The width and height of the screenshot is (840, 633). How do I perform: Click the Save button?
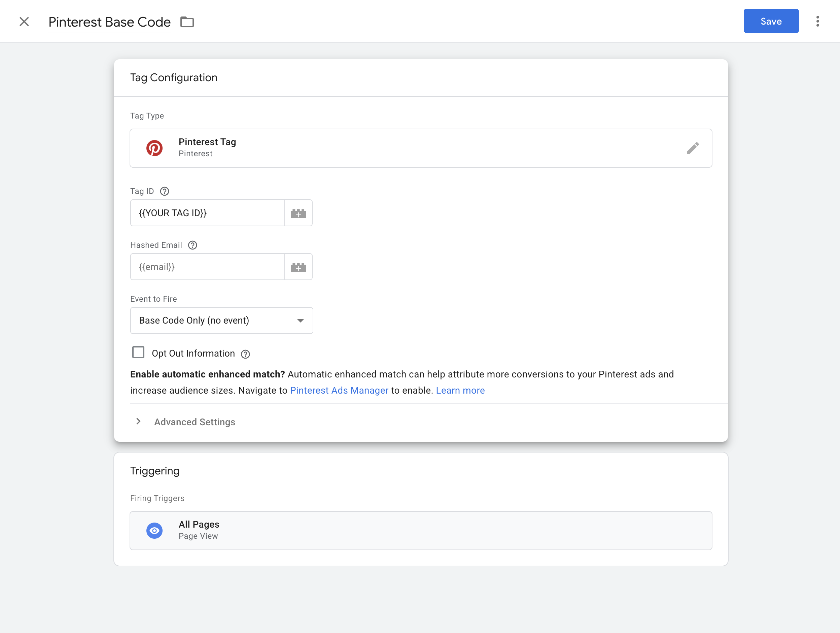coord(771,21)
